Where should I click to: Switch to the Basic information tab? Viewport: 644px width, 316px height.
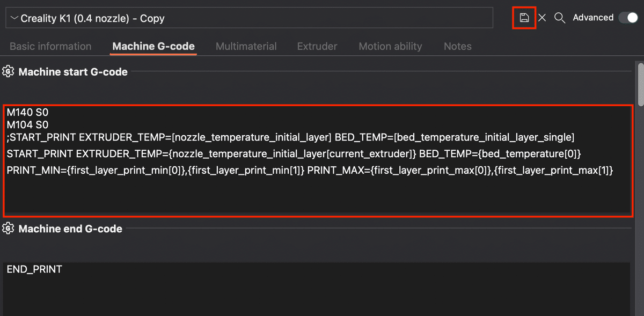50,46
